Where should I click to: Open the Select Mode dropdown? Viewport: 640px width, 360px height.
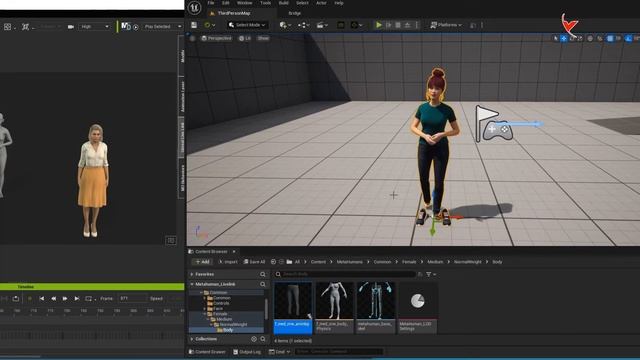[x=247, y=25]
